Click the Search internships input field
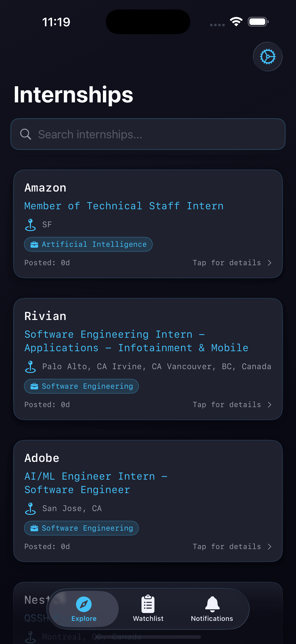Image resolution: width=296 pixels, height=644 pixels. click(x=148, y=134)
